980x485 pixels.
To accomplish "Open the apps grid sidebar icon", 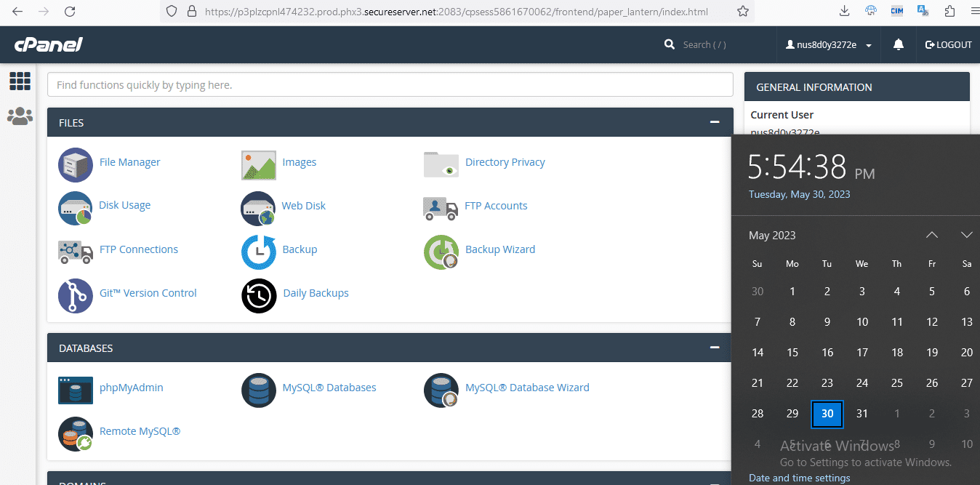I will pos(20,81).
